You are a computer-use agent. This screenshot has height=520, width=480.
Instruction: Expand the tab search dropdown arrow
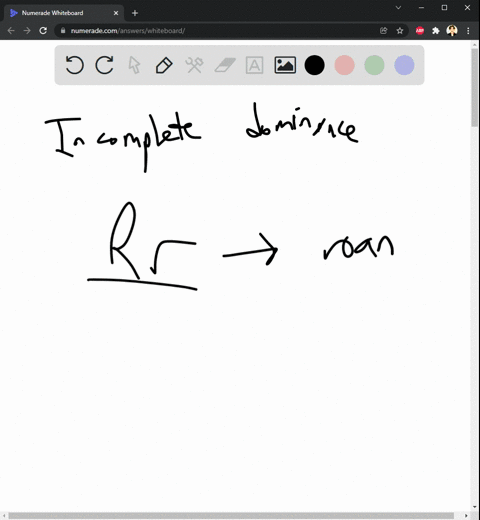[398, 7]
